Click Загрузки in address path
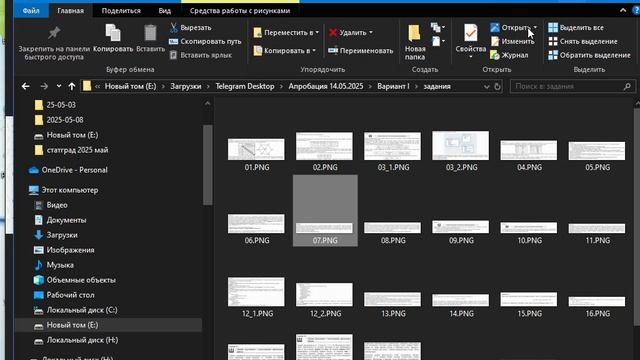 (x=186, y=86)
